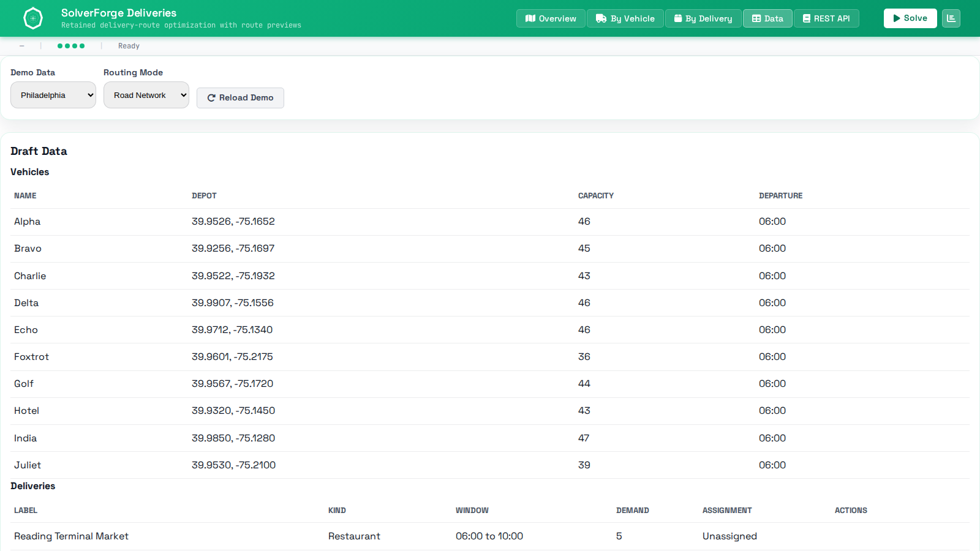Click the KIND column header
The image size is (980, 551).
coord(337,511)
